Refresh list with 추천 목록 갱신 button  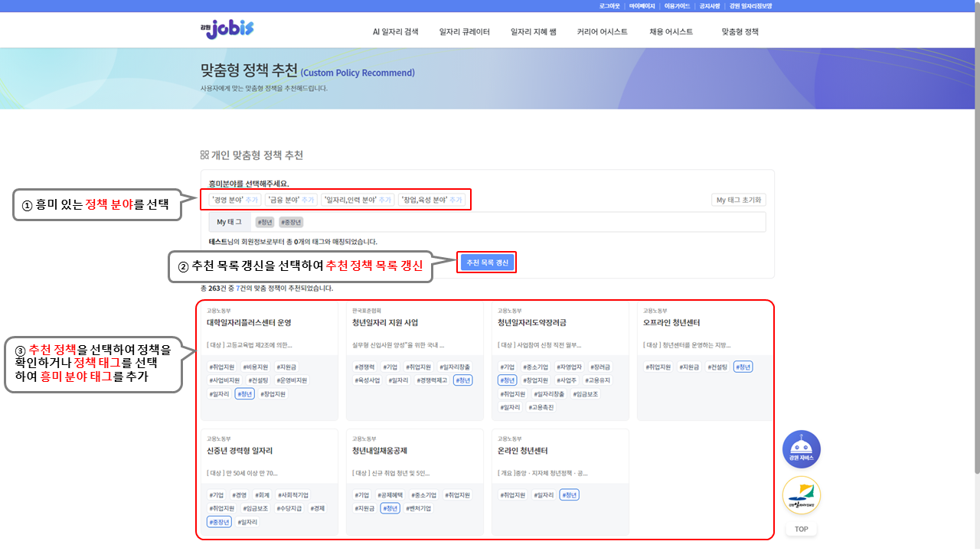pyautogui.click(x=487, y=262)
